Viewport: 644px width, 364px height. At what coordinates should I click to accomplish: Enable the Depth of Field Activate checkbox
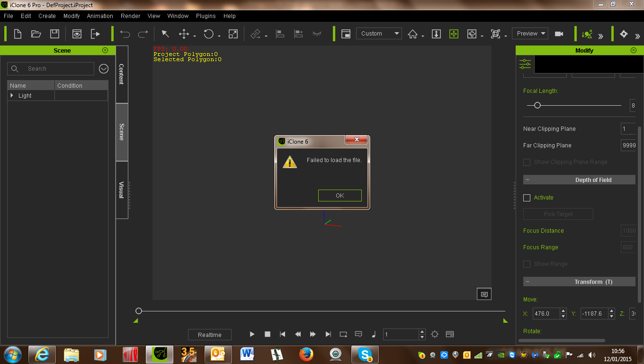coord(527,198)
